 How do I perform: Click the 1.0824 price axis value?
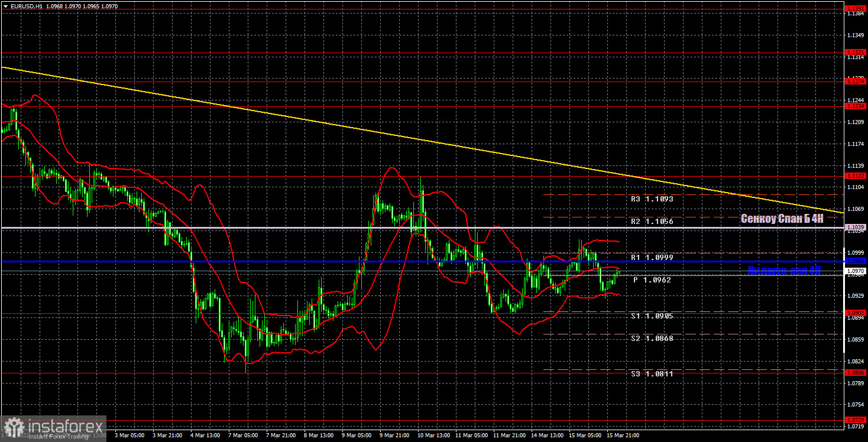click(x=856, y=360)
